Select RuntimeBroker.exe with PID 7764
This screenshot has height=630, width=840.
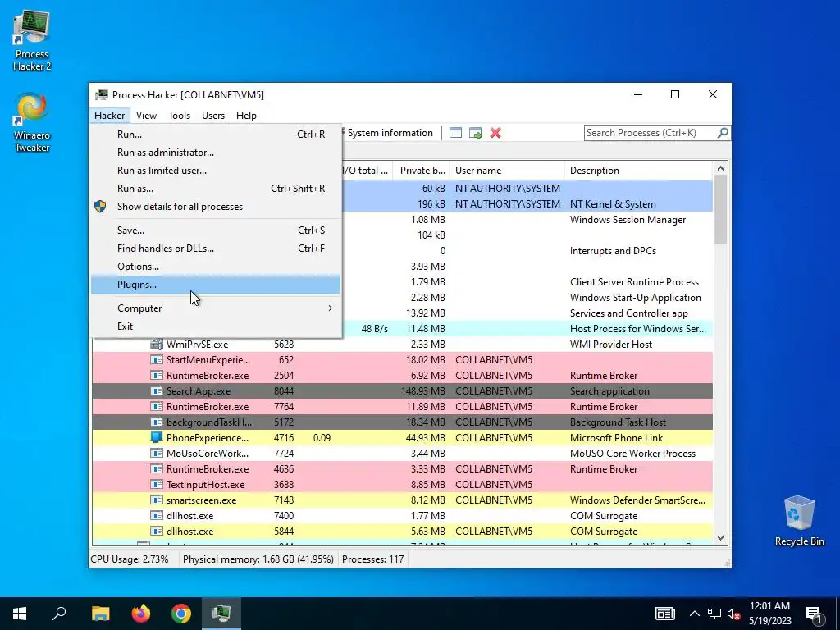[402, 407]
